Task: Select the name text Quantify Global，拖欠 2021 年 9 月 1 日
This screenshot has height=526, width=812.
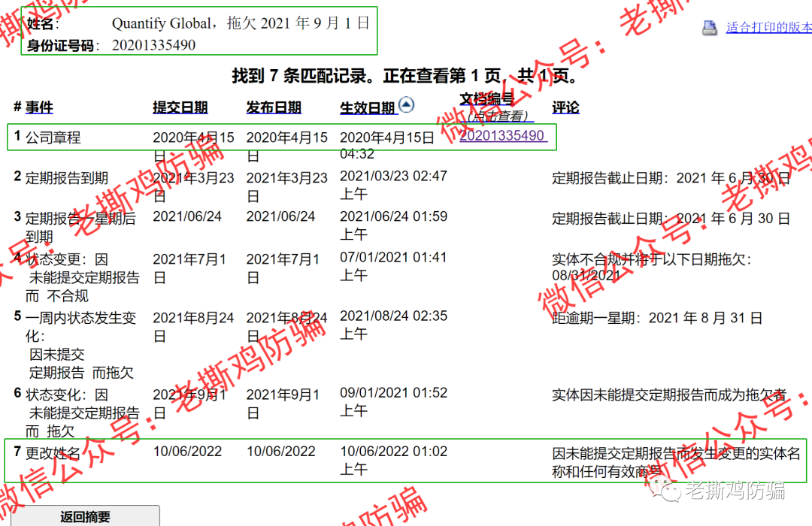Action: (x=241, y=23)
